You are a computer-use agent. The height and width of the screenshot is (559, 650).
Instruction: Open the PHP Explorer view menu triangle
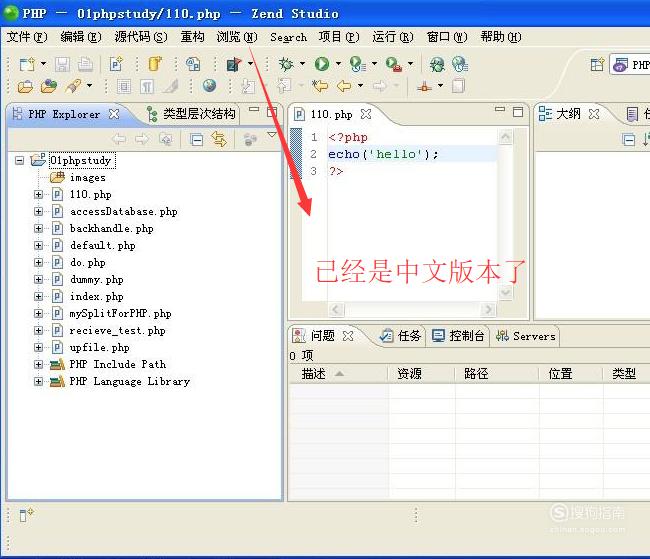pyautogui.click(x=272, y=135)
